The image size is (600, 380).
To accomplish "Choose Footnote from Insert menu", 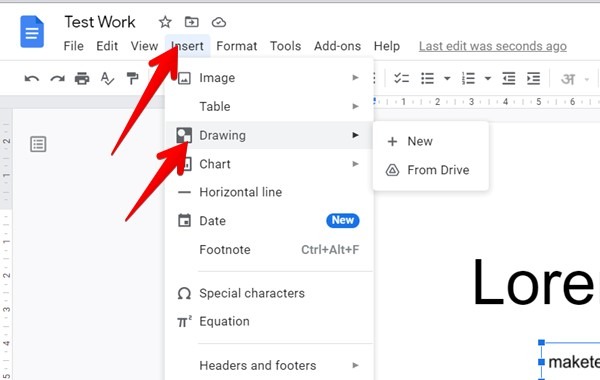I will click(269, 250).
